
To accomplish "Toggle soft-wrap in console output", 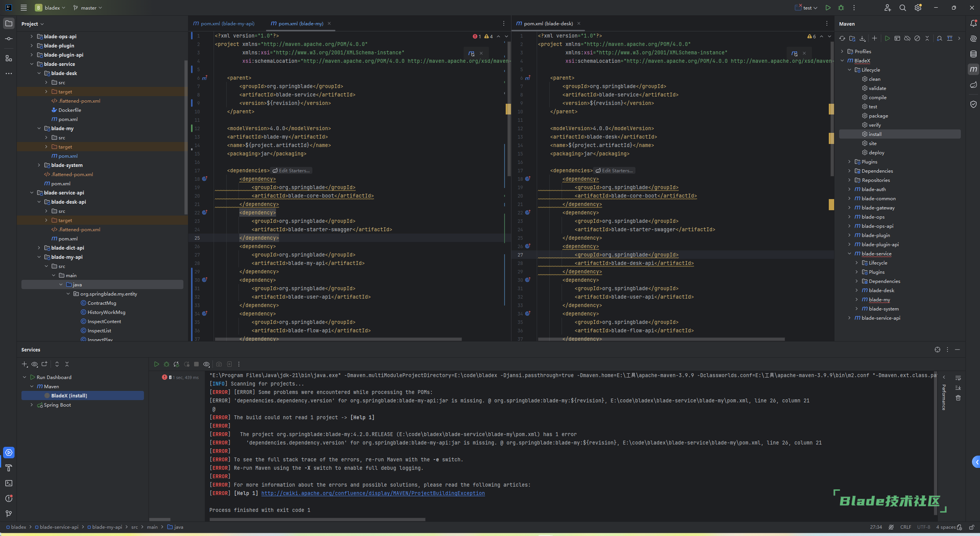I will [x=958, y=378].
